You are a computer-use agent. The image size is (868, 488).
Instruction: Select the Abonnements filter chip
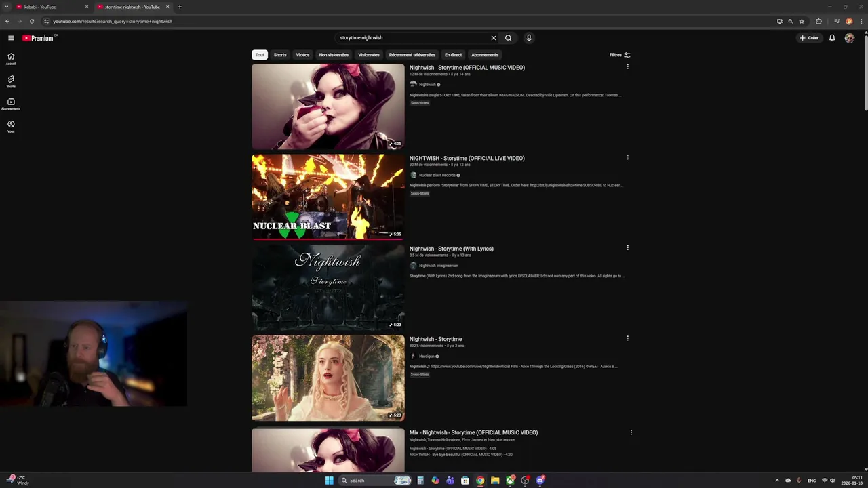click(x=485, y=55)
